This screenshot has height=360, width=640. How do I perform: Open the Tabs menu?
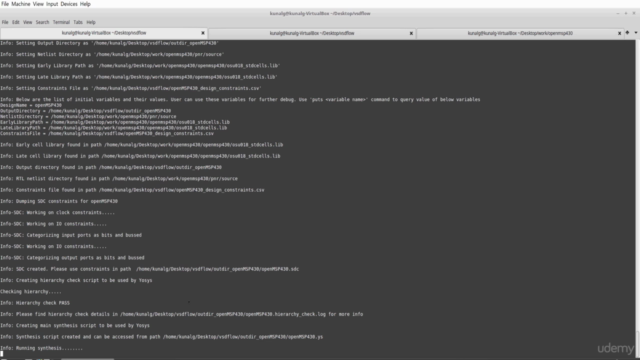pos(78,22)
